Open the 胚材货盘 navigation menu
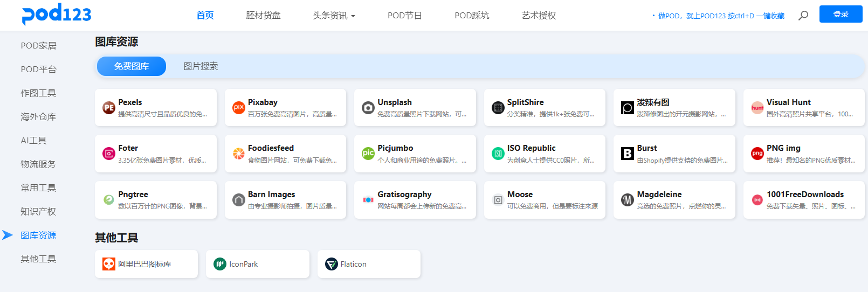Viewport: 868px width, 292px height. coord(263,16)
